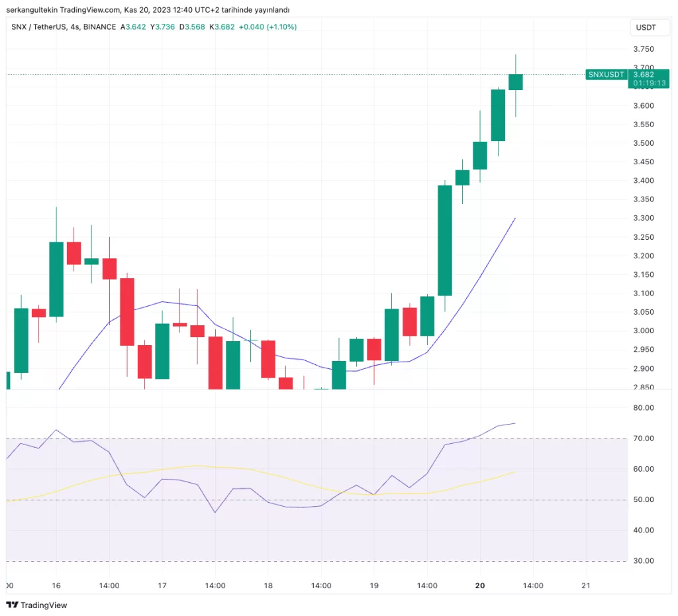The width and height of the screenshot is (678, 616).
Task: Click the green SNXUSDT price label
Action: (606, 75)
